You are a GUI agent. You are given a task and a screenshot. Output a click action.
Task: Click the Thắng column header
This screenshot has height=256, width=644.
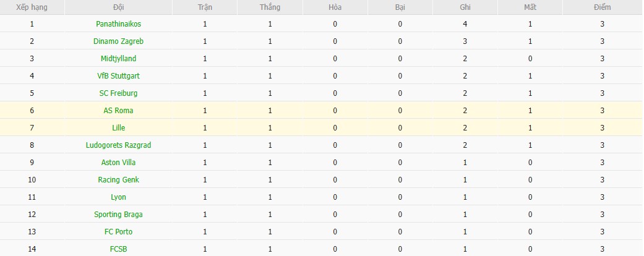pos(270,7)
